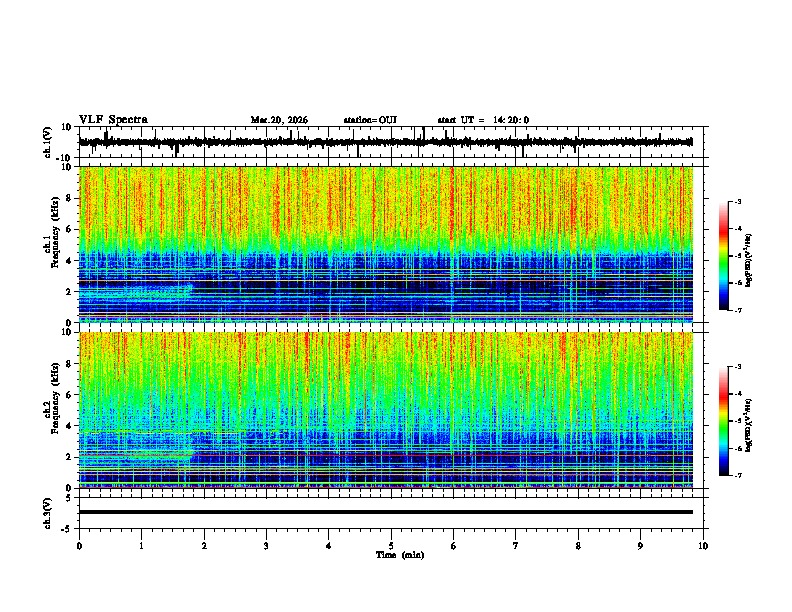Click the -3 label on ch.1 colorbar
This screenshot has height=612, width=792.
click(738, 201)
